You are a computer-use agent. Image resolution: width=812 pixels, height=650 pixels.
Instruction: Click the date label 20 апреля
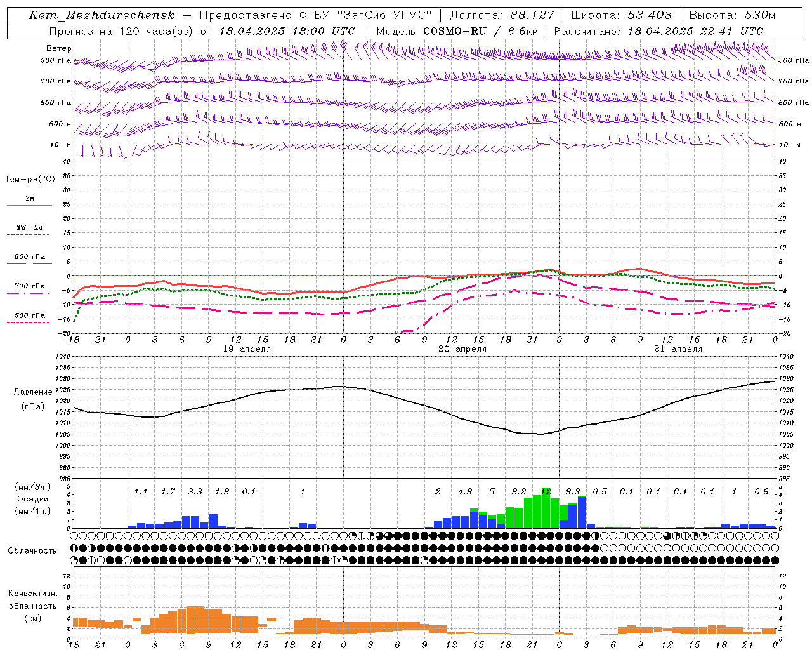[x=462, y=349]
